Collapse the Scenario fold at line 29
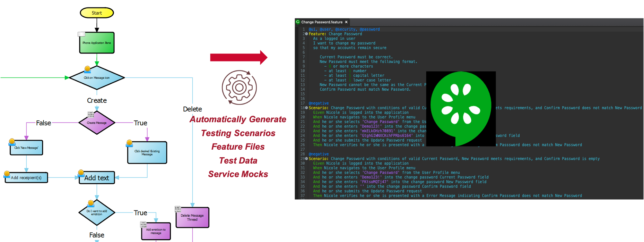The height and width of the screenshot is (242, 644). point(306,159)
